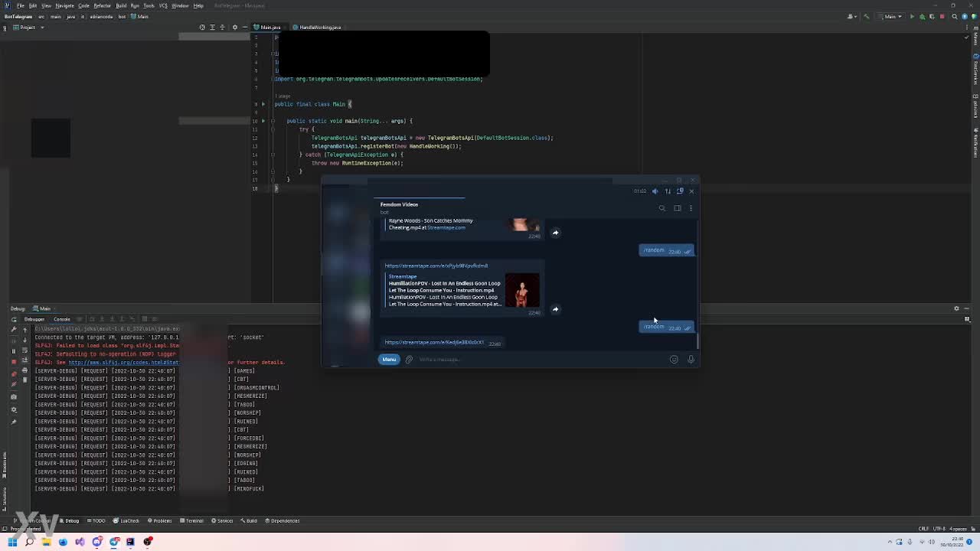Image resolution: width=980 pixels, height=551 pixels.
Task: Switch to the HandleWorking.java editor tab
Action: 319,28
